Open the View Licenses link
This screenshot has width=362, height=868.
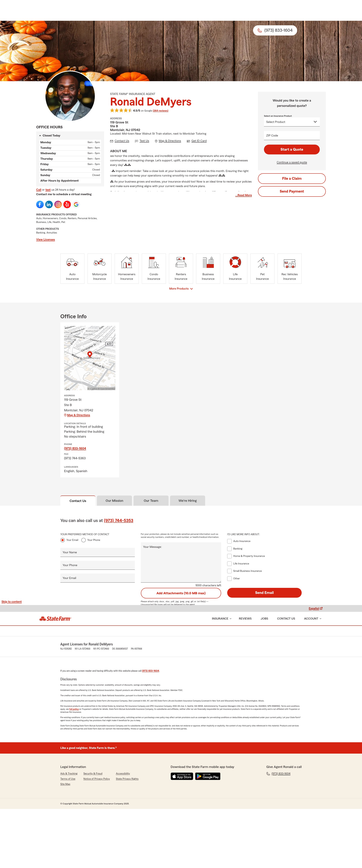[45, 240]
